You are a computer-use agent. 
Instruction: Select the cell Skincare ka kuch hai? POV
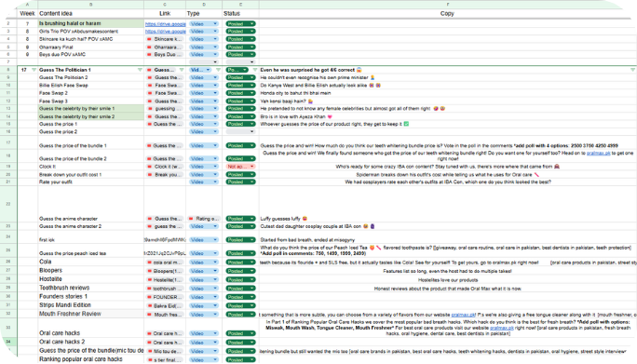[x=90, y=39]
